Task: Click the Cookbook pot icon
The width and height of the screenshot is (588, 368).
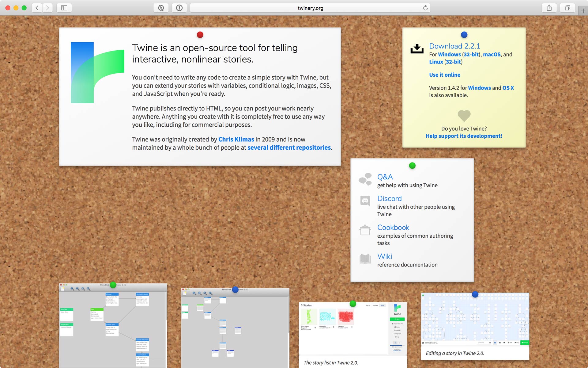Action: [365, 230]
